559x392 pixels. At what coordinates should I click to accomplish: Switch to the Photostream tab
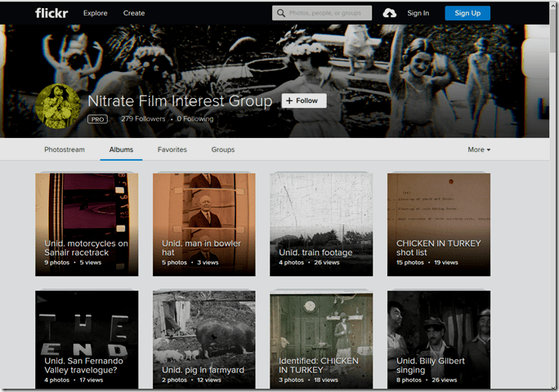click(65, 149)
